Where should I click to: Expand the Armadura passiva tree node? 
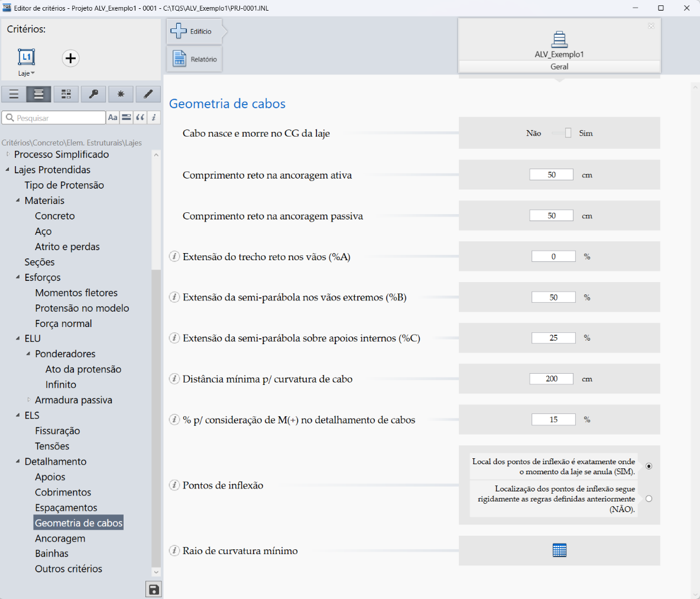[x=28, y=400]
